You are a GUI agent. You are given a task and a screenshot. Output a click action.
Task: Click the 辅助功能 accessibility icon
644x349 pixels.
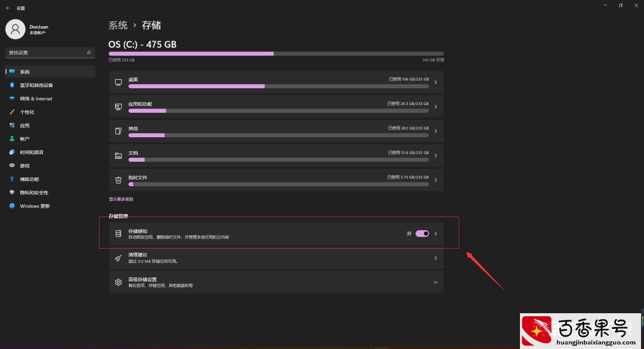[x=12, y=179]
